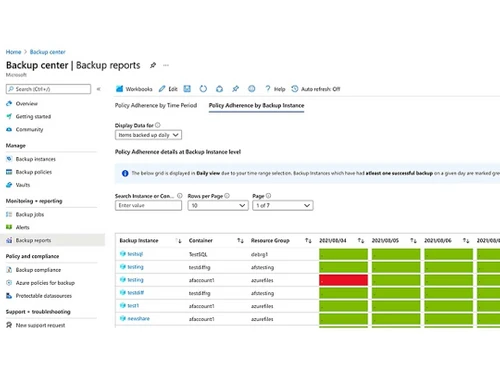Open Getting started in the sidebar

click(x=33, y=117)
